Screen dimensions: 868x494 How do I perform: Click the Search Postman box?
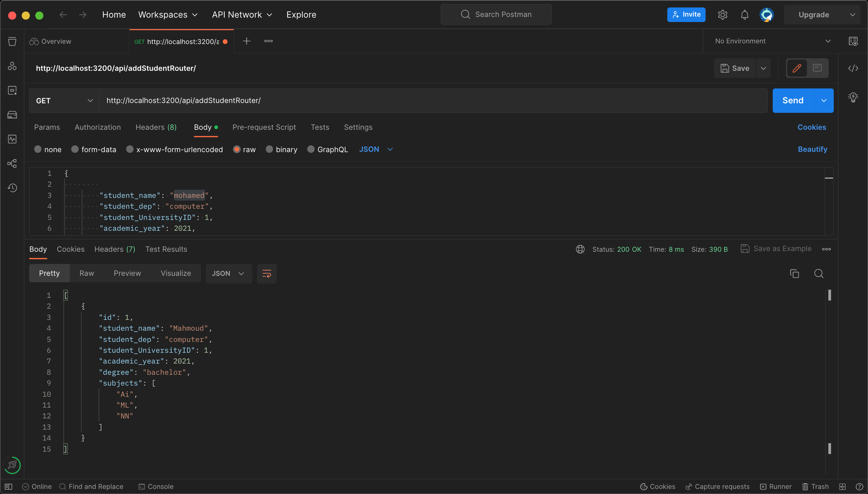coord(496,15)
